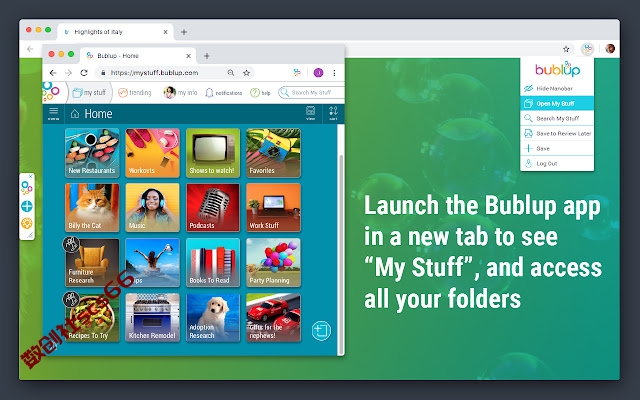Click Bublup extension button in background toolbar

point(587,49)
